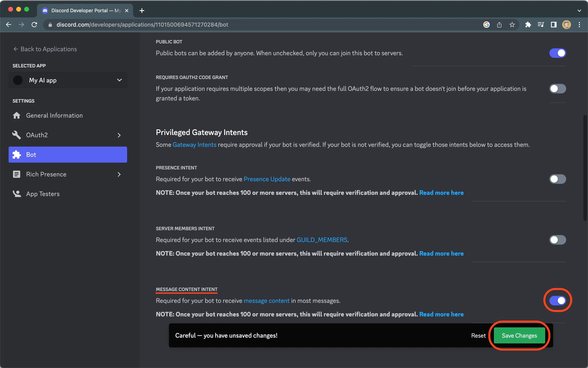Click the Privileged Gateway Intents heading
This screenshot has width=588, height=368.
tap(202, 132)
